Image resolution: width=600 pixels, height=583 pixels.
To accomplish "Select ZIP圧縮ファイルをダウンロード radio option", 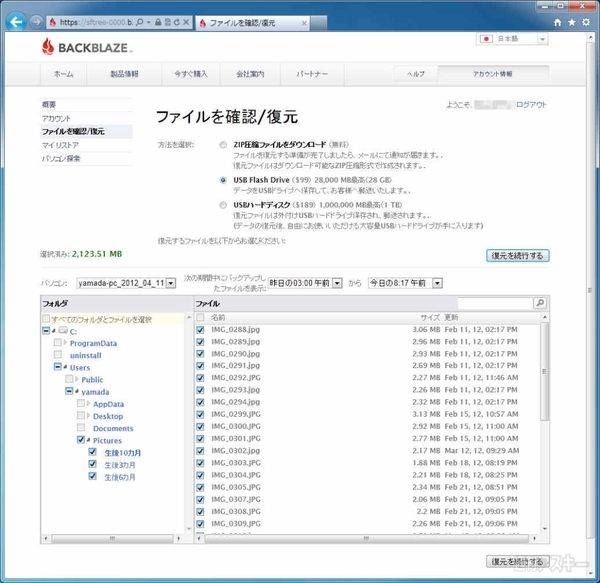I will click(x=223, y=145).
